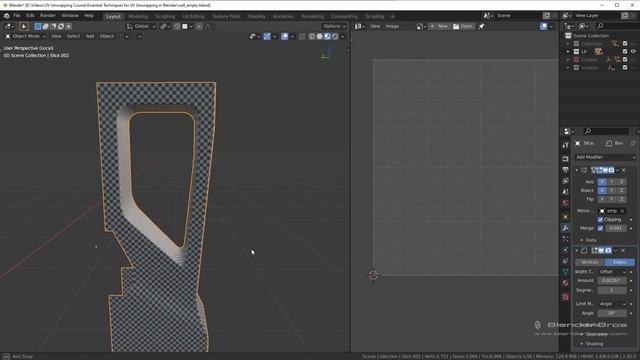
Task: Open the image editor View menu
Action: tap(375, 26)
